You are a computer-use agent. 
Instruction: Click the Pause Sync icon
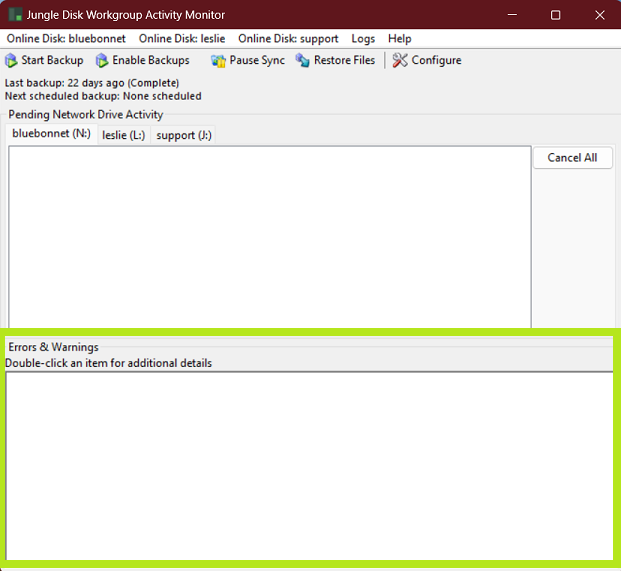coord(218,60)
